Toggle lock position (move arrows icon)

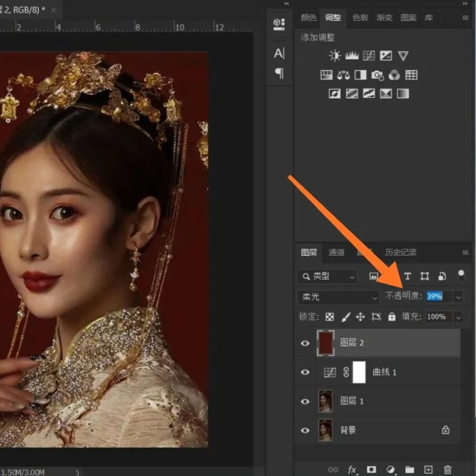(x=361, y=317)
